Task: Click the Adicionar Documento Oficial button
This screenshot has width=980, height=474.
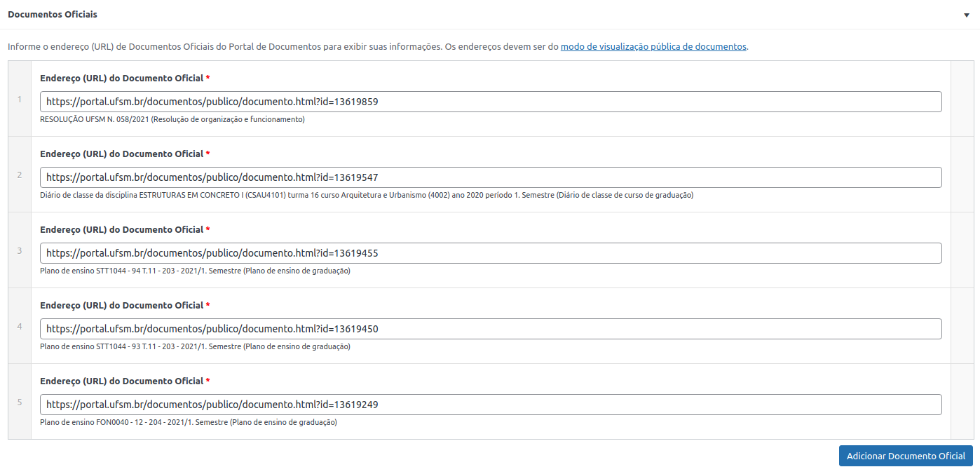Action: (x=906, y=456)
